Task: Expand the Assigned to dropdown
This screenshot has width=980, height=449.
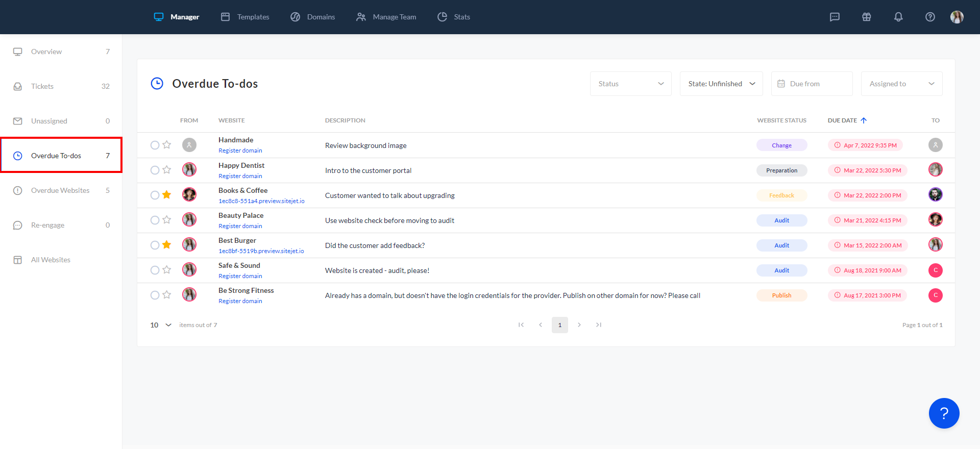Action: (x=901, y=84)
